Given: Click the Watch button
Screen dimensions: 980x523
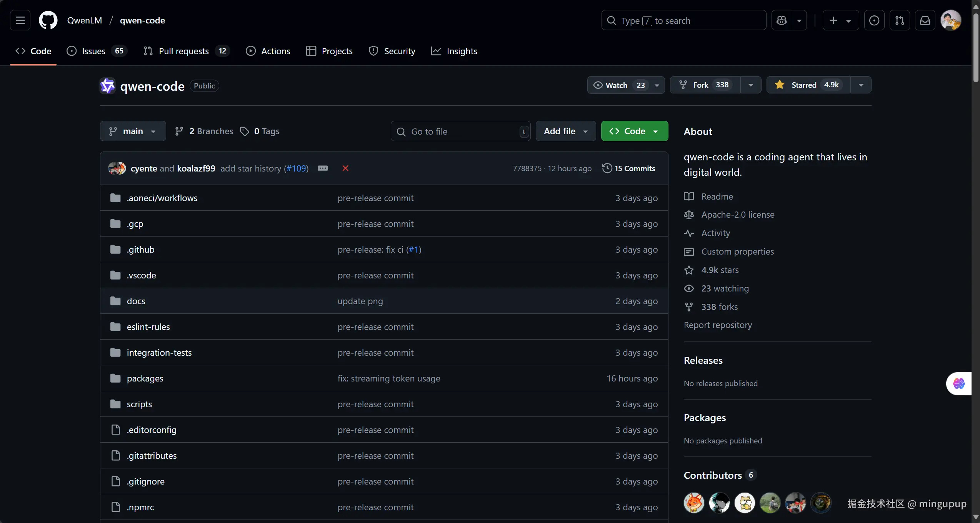Looking at the screenshot, I should click(626, 85).
